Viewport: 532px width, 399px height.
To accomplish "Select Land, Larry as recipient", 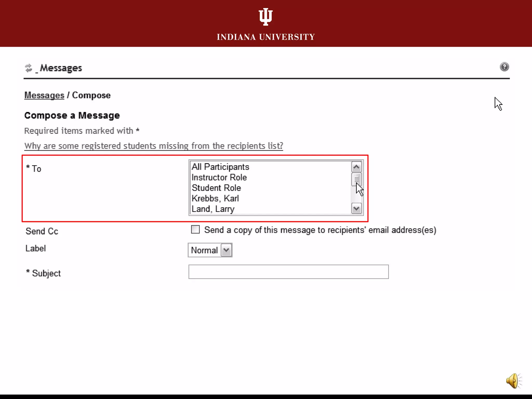I will click(213, 209).
